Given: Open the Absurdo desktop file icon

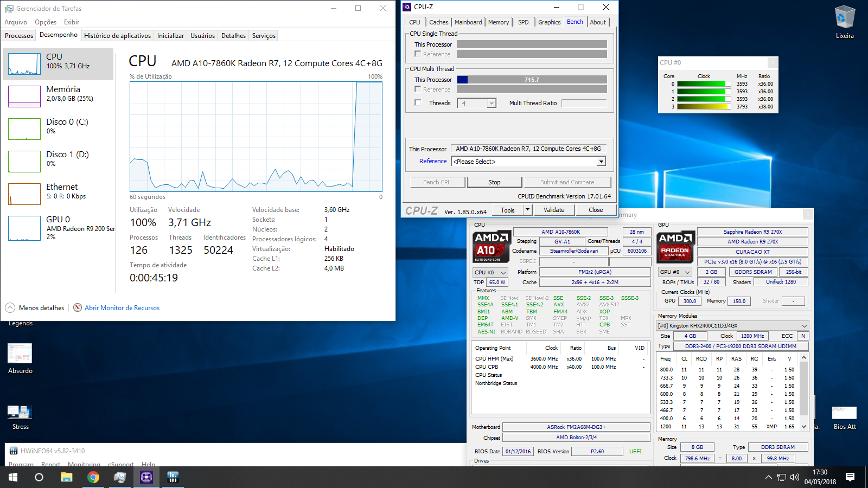Looking at the screenshot, I should point(20,358).
